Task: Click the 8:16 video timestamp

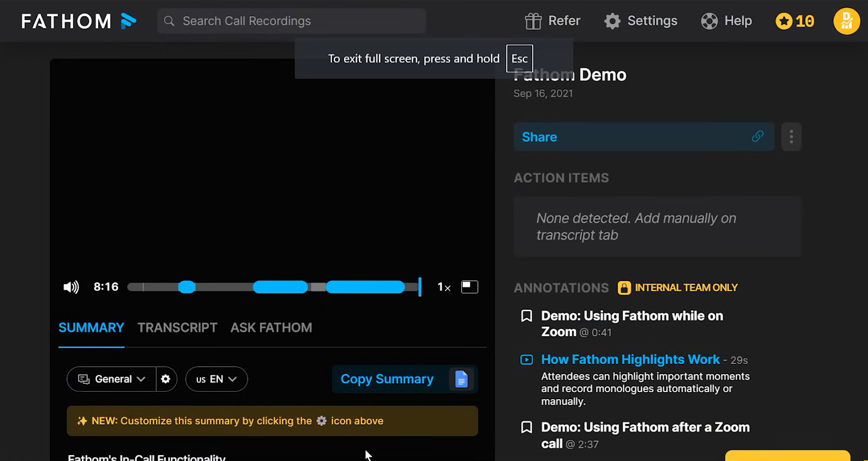Action: 106,287
